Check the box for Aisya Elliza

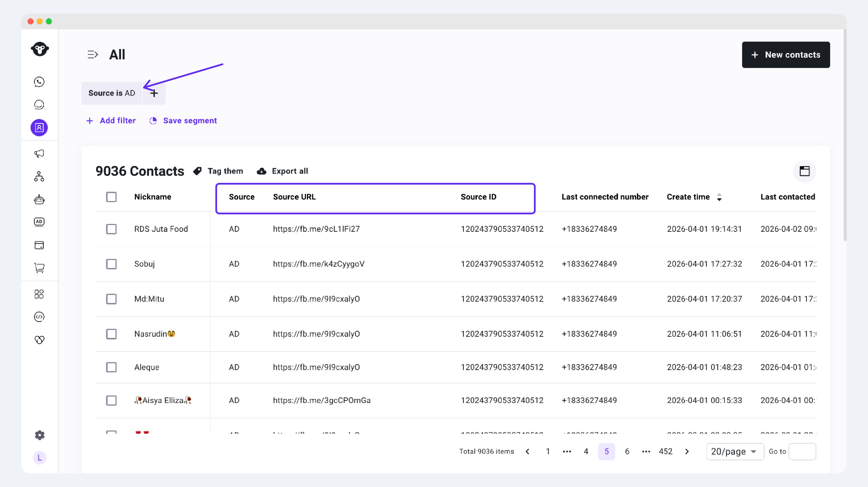[111, 400]
